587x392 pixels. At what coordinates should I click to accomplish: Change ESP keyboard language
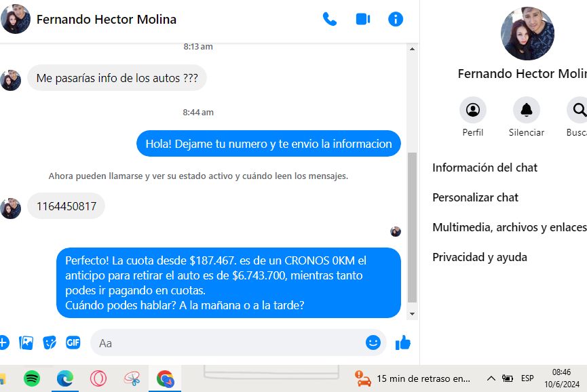(x=527, y=378)
